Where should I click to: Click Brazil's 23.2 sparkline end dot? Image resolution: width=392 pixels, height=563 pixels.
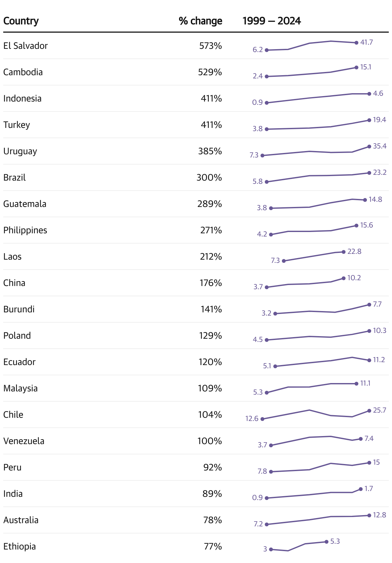tap(369, 173)
